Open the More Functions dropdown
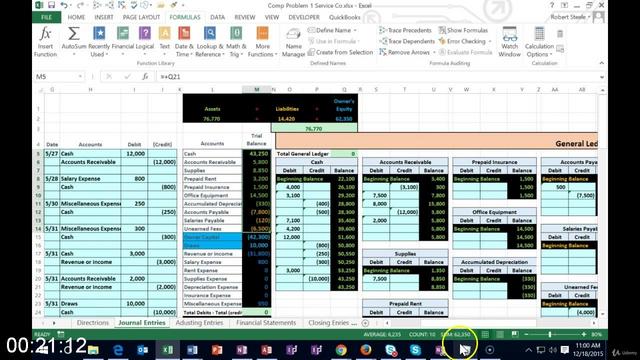 [x=262, y=42]
